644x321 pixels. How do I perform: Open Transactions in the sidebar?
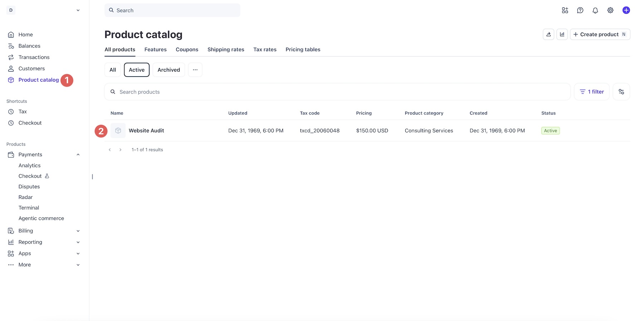[34, 57]
